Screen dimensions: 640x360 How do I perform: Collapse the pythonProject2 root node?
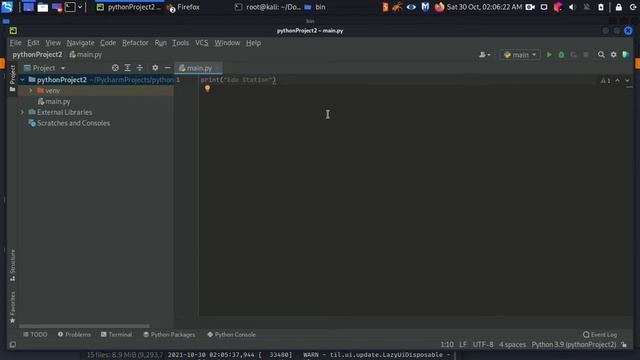pos(22,80)
